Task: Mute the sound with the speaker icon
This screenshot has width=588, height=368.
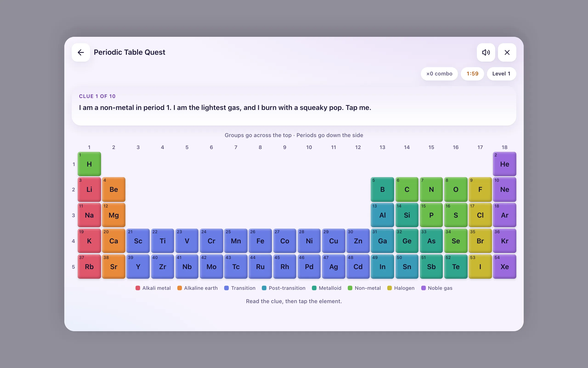Action: click(486, 52)
